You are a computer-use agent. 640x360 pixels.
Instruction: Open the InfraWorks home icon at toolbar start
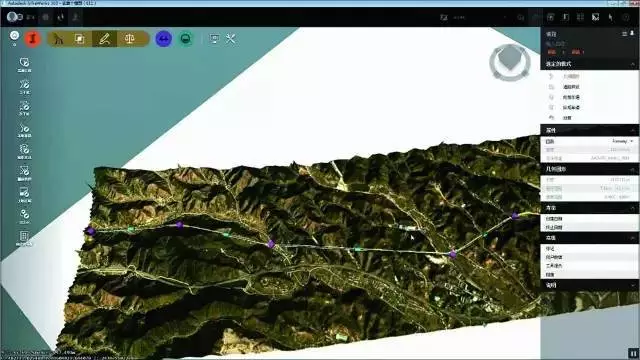(x=14, y=36)
